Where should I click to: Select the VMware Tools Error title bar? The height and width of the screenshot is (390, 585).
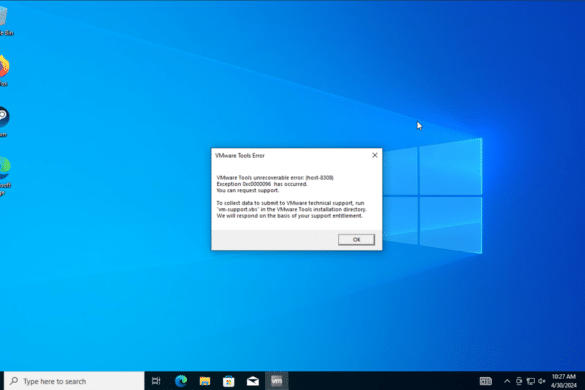[x=291, y=156]
